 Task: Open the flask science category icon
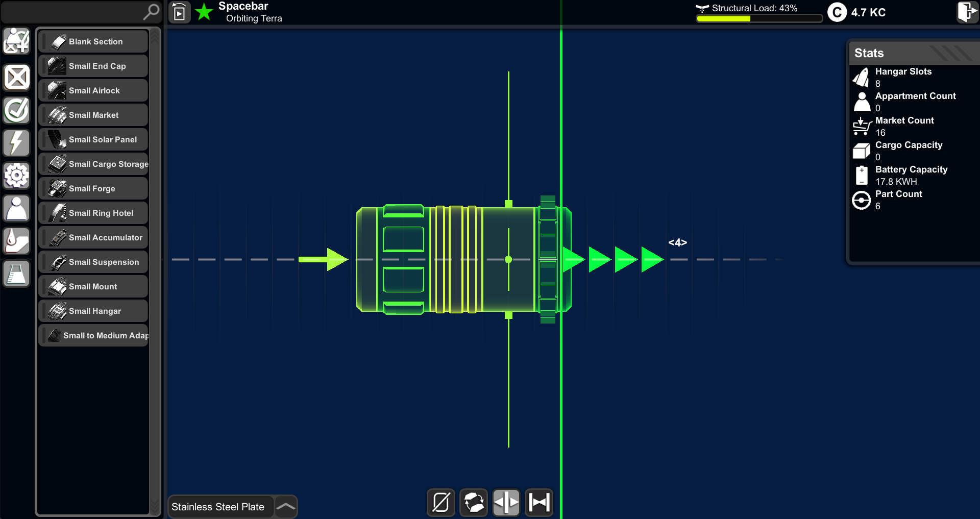coord(17,274)
